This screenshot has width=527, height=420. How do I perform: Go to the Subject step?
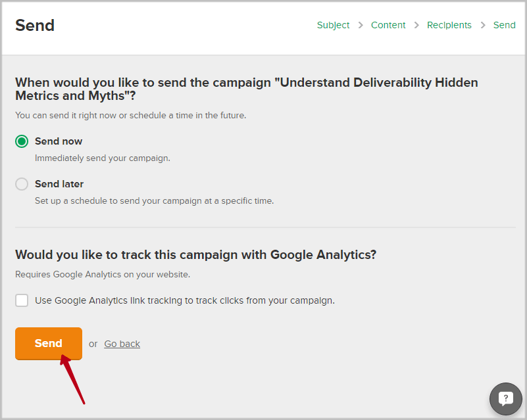tap(334, 26)
